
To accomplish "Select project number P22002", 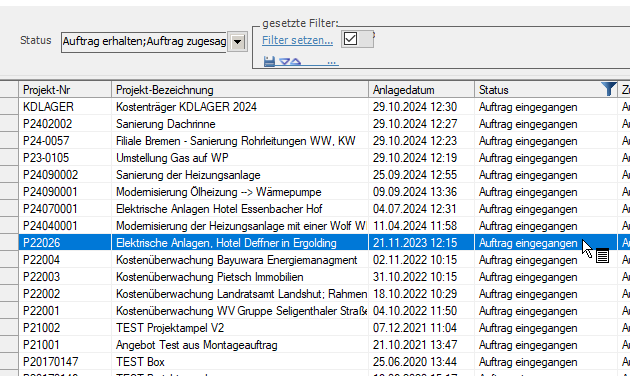I will [x=41, y=294].
